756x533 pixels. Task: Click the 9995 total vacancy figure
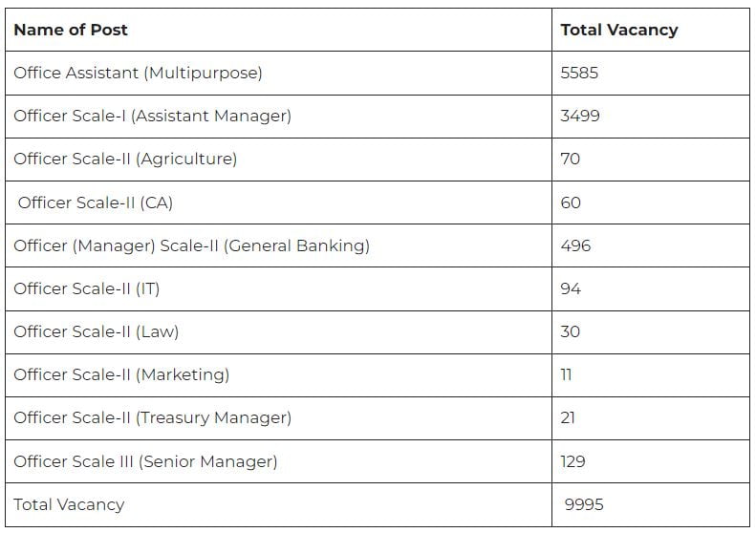(x=584, y=504)
